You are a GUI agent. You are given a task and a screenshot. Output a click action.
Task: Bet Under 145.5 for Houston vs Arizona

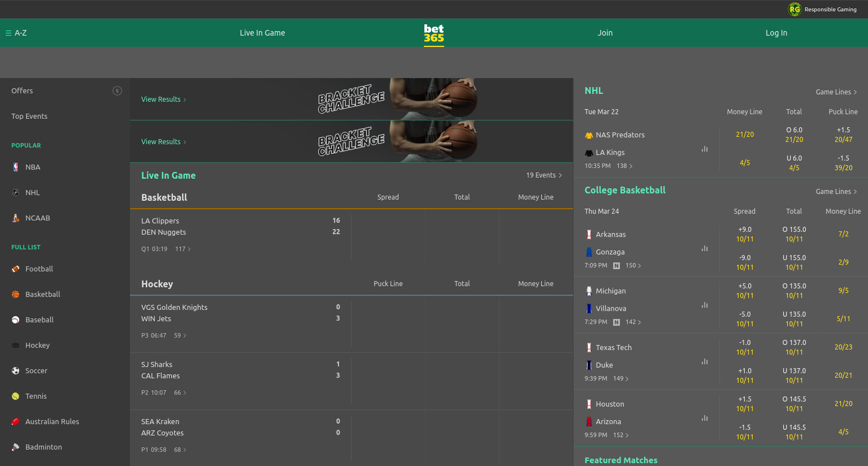click(794, 432)
